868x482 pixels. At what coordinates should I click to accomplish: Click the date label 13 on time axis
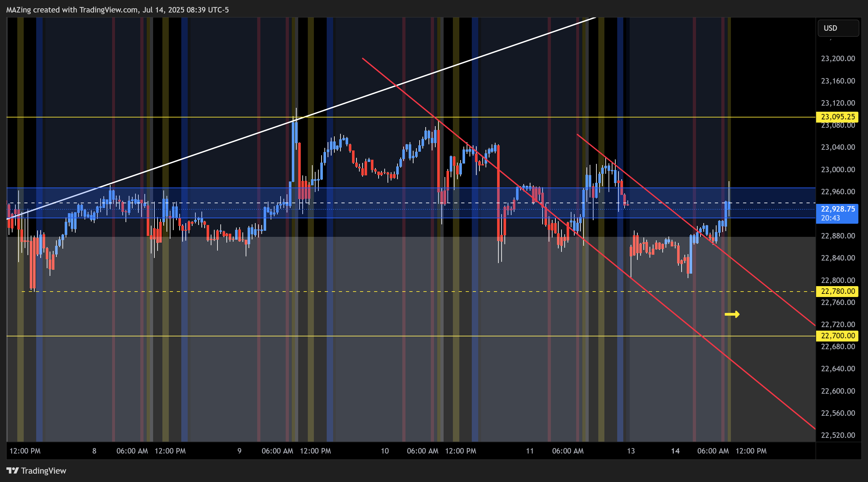pyautogui.click(x=631, y=451)
